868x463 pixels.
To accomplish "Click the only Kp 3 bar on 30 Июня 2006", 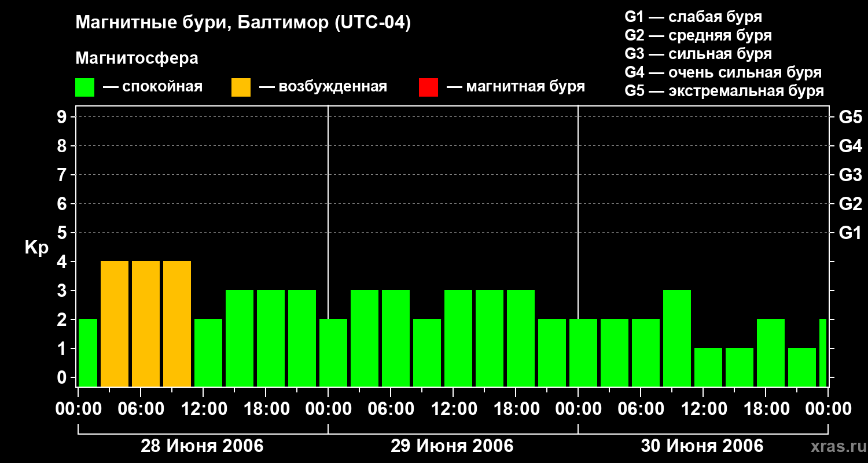I will tap(677, 339).
